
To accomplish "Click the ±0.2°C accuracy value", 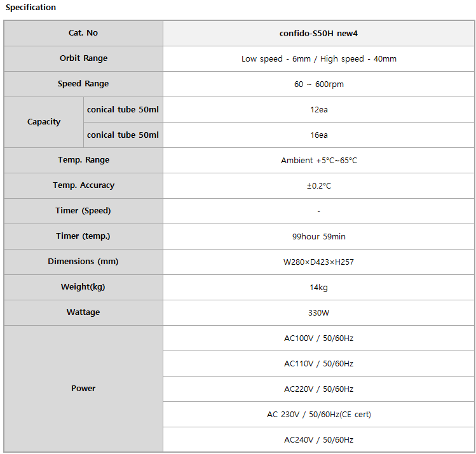I will coord(318,186).
